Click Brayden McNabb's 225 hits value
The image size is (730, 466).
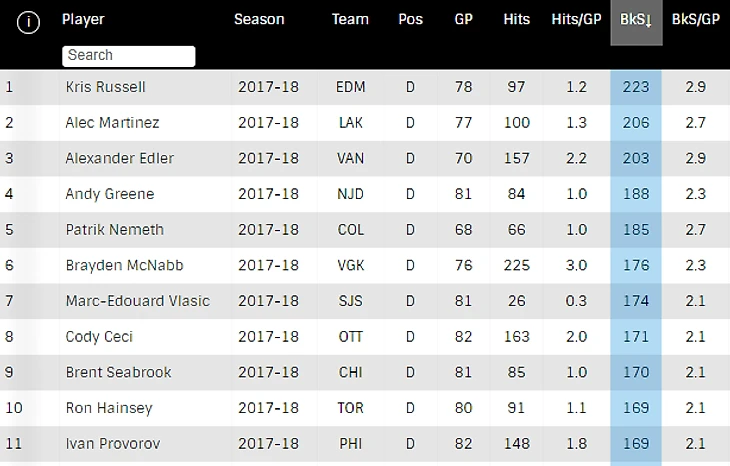(x=516, y=265)
